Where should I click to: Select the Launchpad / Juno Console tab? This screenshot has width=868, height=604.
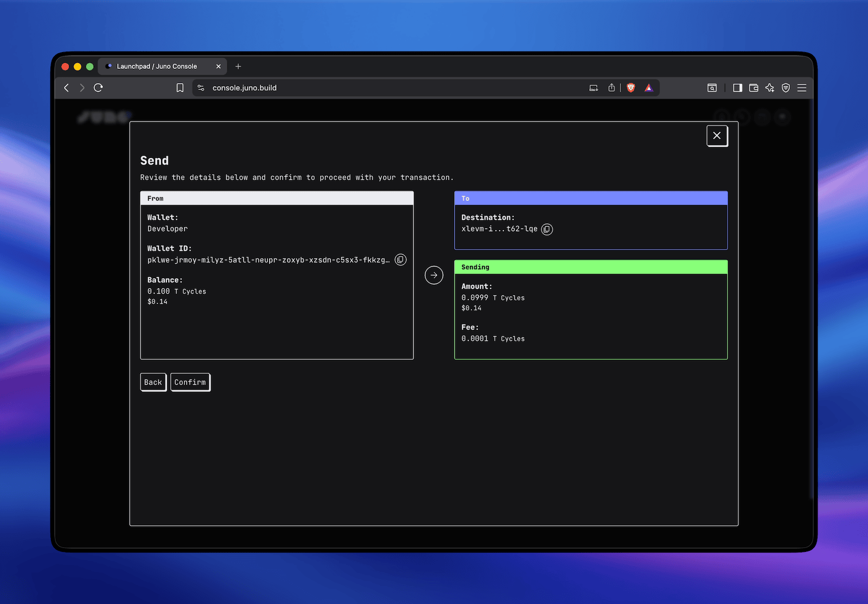tap(157, 66)
